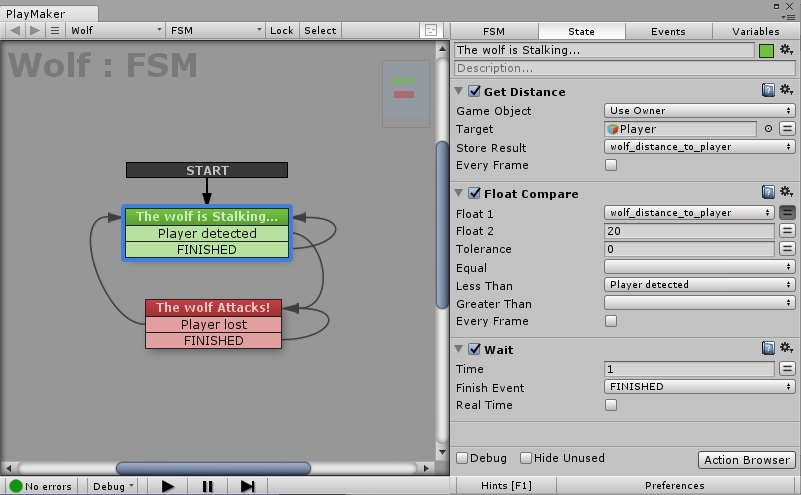Open Wait action help icon

(768, 348)
